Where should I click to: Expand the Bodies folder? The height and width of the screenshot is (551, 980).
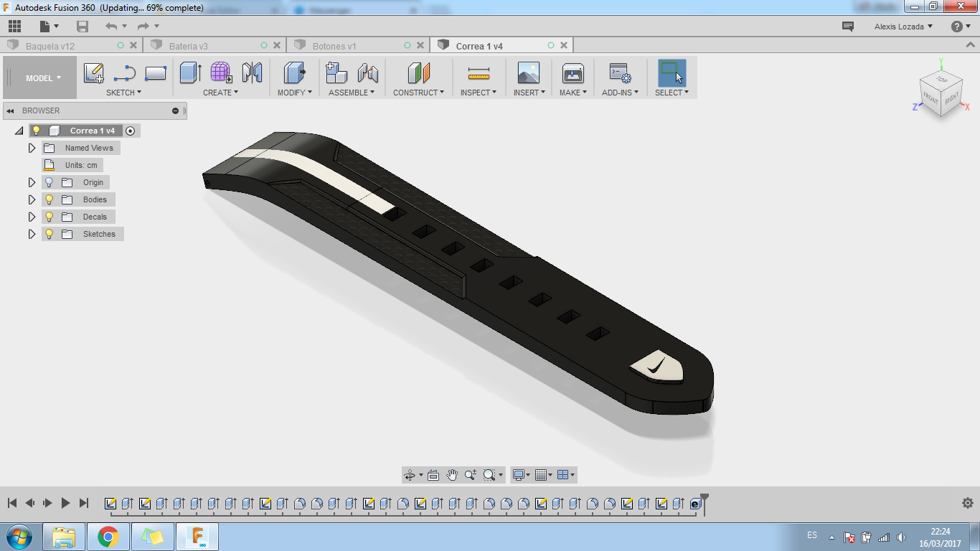point(32,199)
